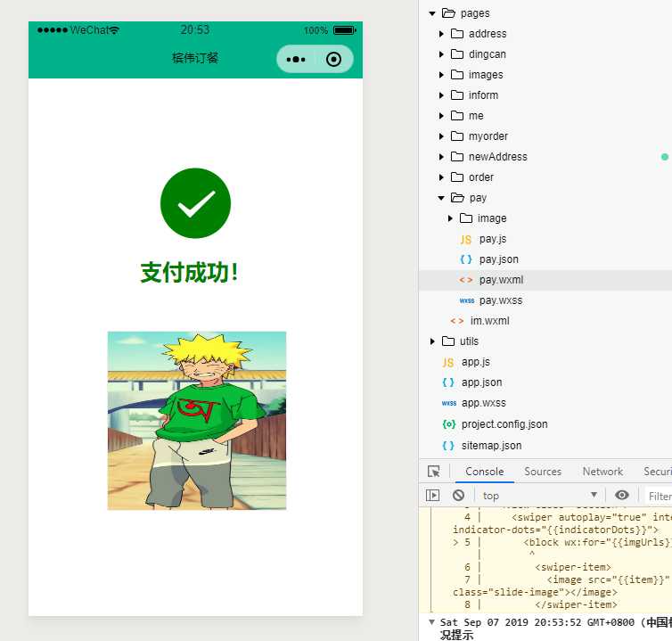672x641 pixels.
Task: Open the pay.json file
Action: click(x=499, y=259)
